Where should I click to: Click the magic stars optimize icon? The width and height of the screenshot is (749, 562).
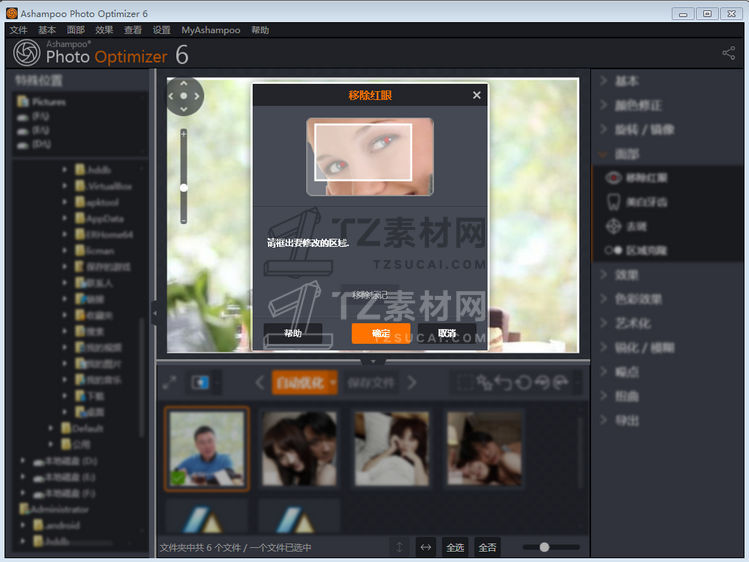click(x=484, y=382)
